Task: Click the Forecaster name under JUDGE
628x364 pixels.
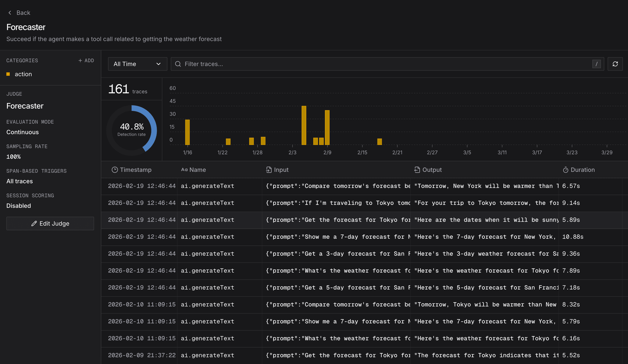Action: 25,106
